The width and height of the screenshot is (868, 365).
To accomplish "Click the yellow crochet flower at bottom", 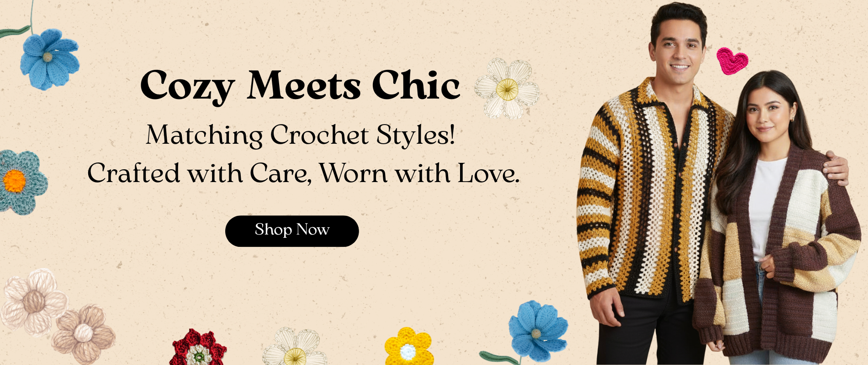I will coord(408,347).
